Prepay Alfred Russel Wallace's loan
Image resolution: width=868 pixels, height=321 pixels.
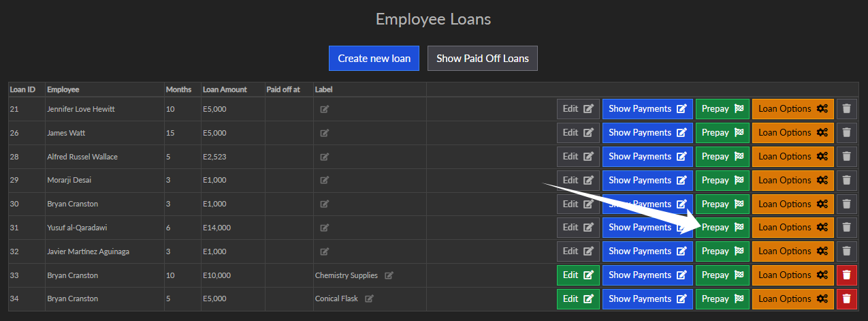click(722, 157)
